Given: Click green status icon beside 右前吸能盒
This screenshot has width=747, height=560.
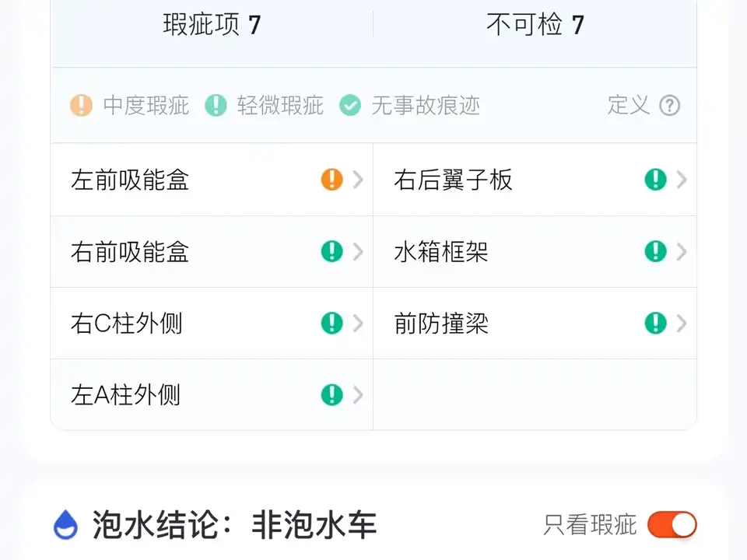Looking at the screenshot, I should pyautogui.click(x=332, y=252).
